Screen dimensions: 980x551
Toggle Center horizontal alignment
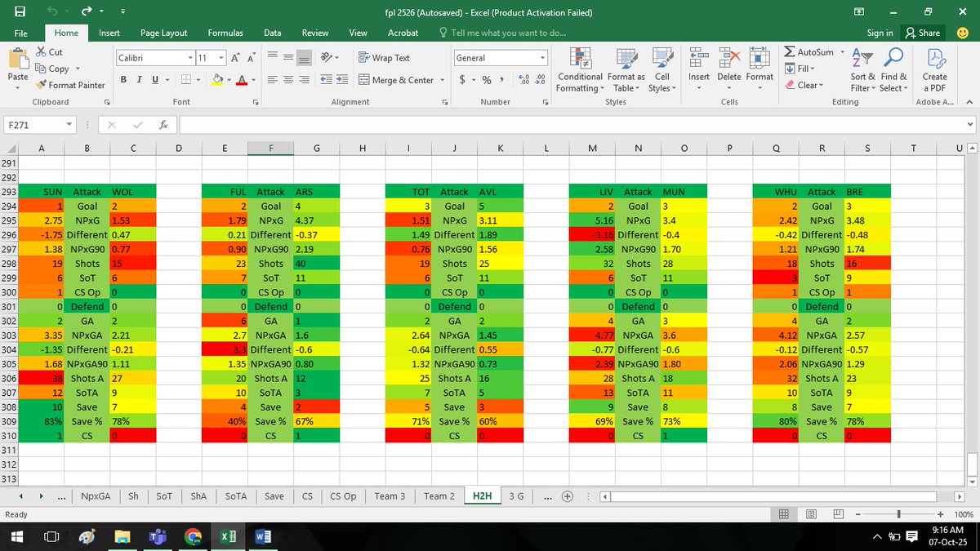tap(289, 80)
